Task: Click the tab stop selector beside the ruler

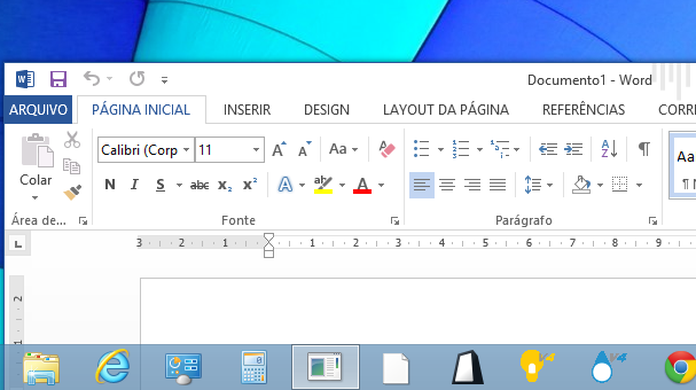Action: coord(18,244)
